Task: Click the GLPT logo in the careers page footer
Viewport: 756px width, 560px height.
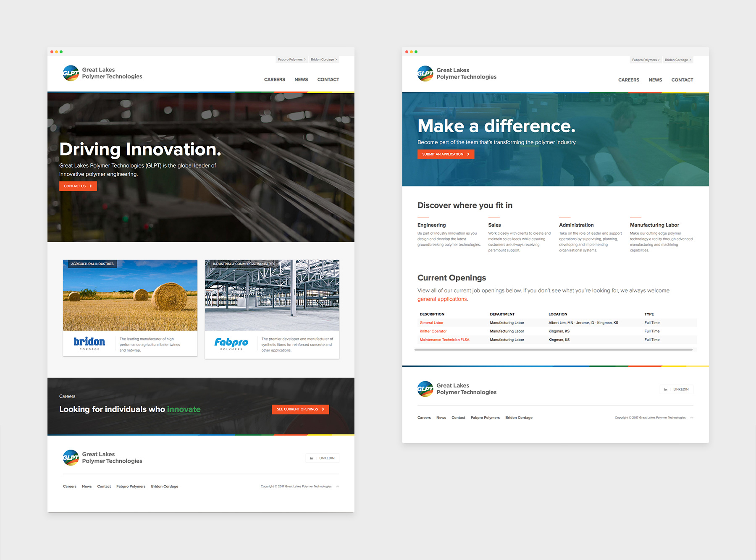Action: [x=425, y=388]
